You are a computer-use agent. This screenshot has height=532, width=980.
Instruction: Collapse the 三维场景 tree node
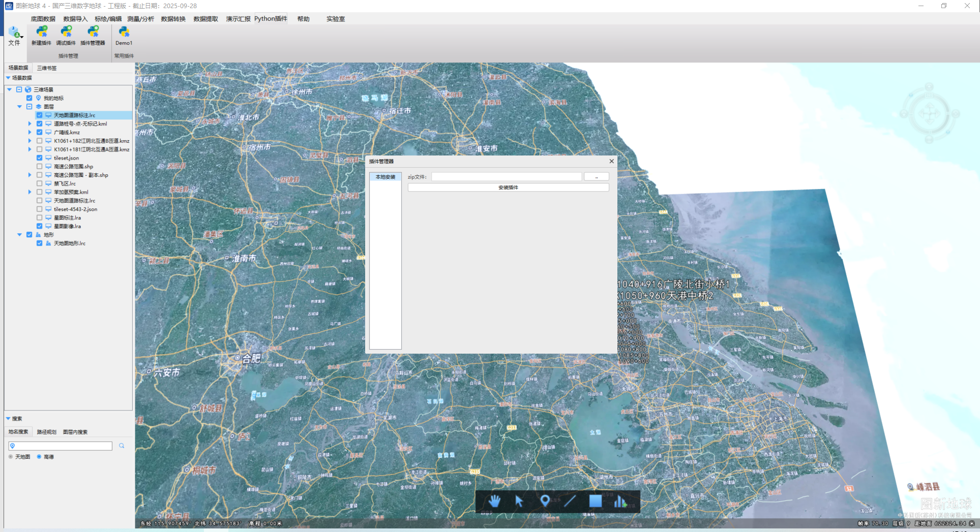point(9,89)
